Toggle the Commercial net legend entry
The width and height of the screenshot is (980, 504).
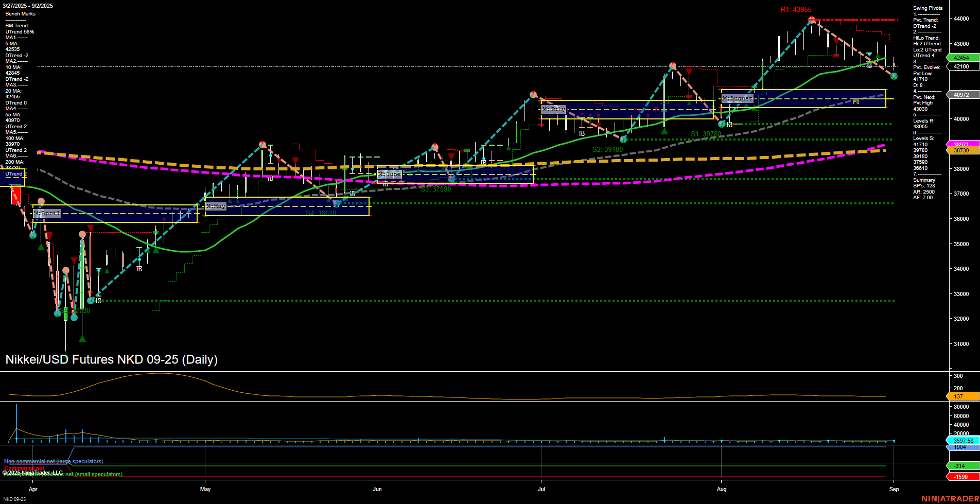(24, 468)
